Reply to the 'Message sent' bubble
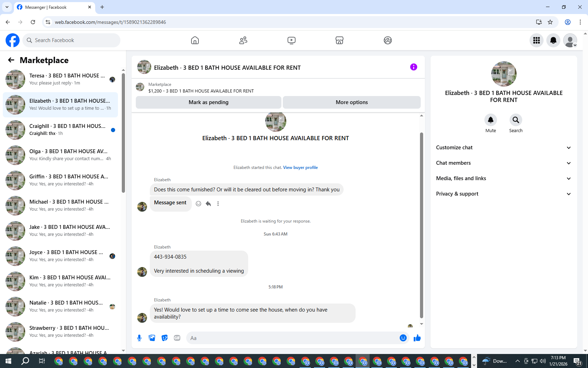The height and width of the screenshot is (368, 588). 208,204
